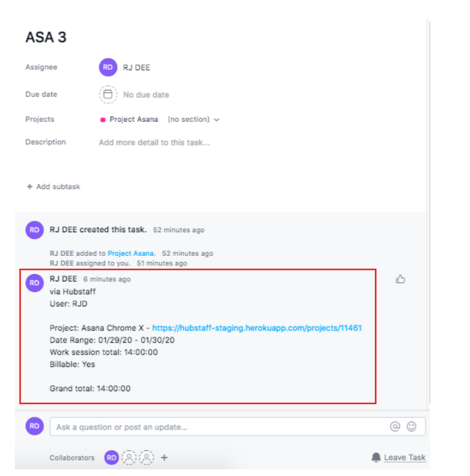The height and width of the screenshot is (476, 470).
Task: Click the due date calendar icon
Action: [108, 95]
